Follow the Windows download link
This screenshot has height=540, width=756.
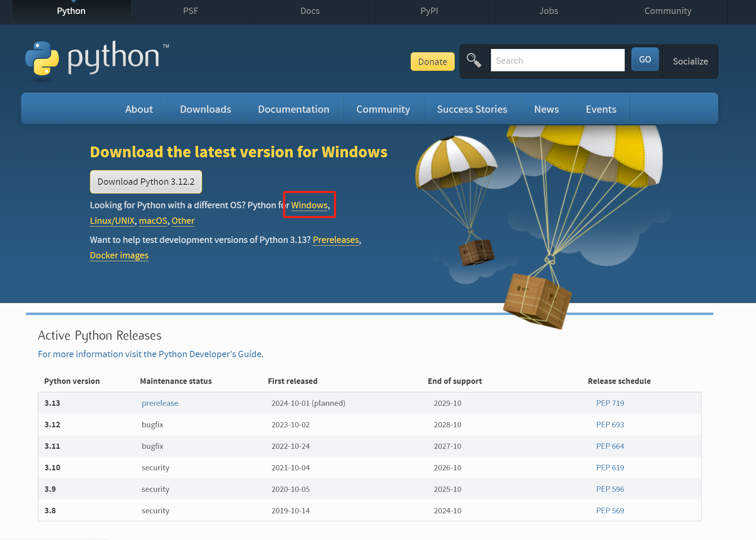click(309, 205)
